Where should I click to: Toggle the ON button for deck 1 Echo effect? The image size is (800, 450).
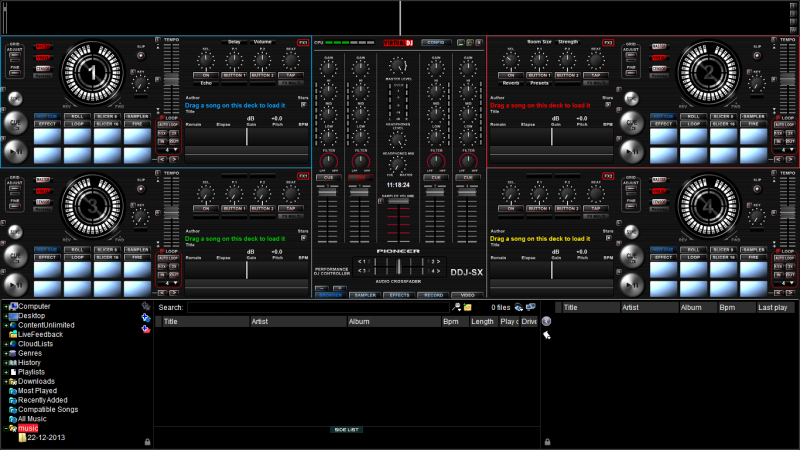[x=206, y=75]
